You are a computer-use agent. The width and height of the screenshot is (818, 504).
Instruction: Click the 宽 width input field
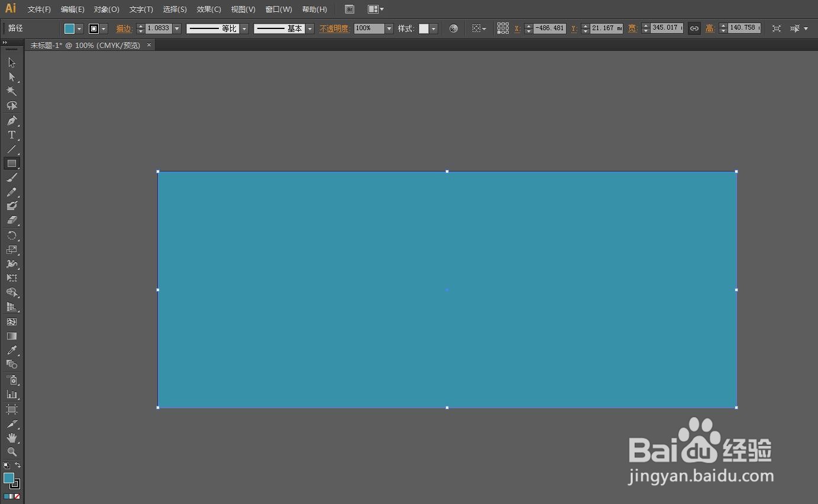[x=667, y=28]
